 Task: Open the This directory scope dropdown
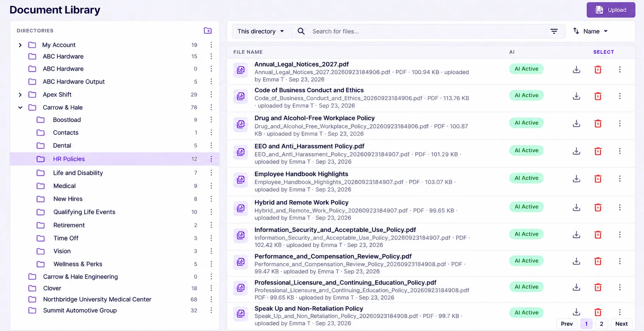point(261,31)
